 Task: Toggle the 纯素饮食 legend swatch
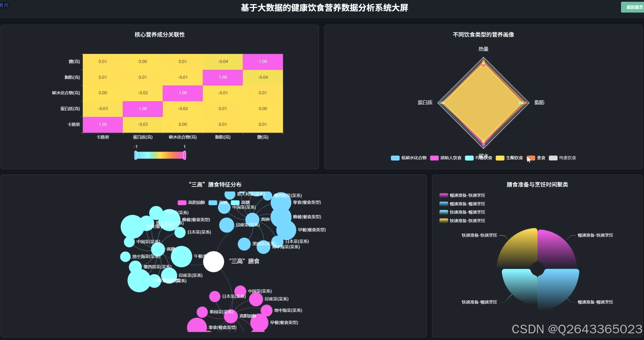(553, 158)
